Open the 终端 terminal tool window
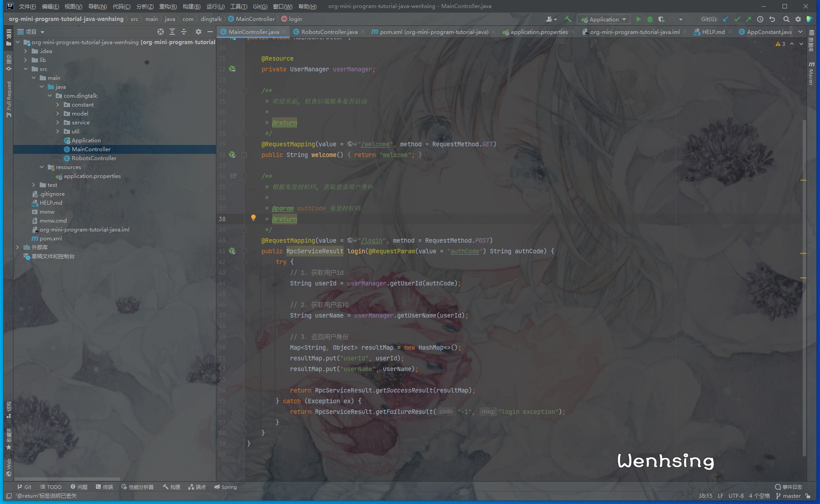820x504 pixels. [x=104, y=487]
